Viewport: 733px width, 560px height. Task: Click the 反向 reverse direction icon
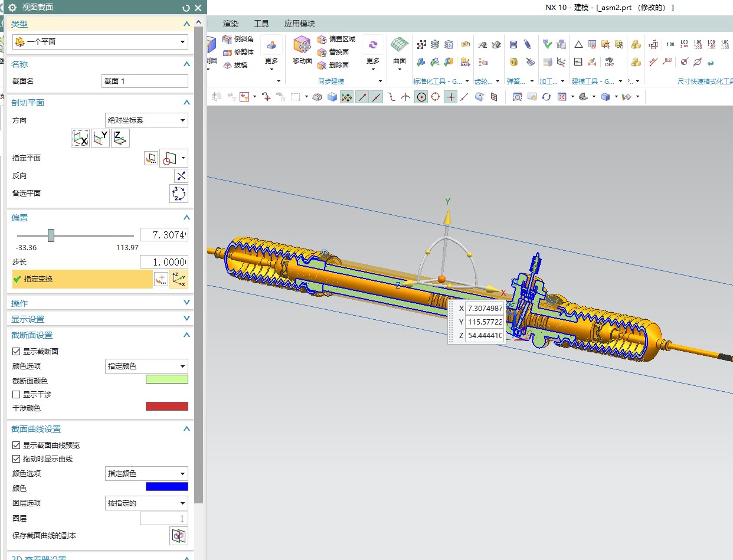click(x=181, y=176)
